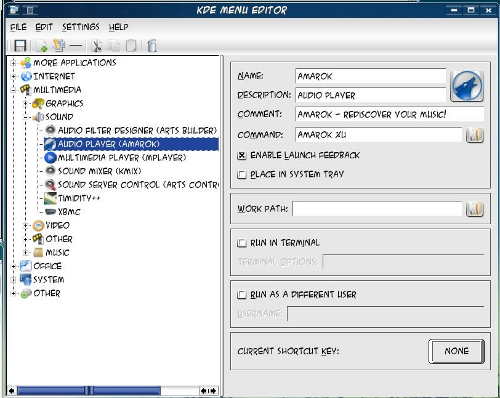Collapse the Sound submenu node
500x398 pixels.
(26, 117)
